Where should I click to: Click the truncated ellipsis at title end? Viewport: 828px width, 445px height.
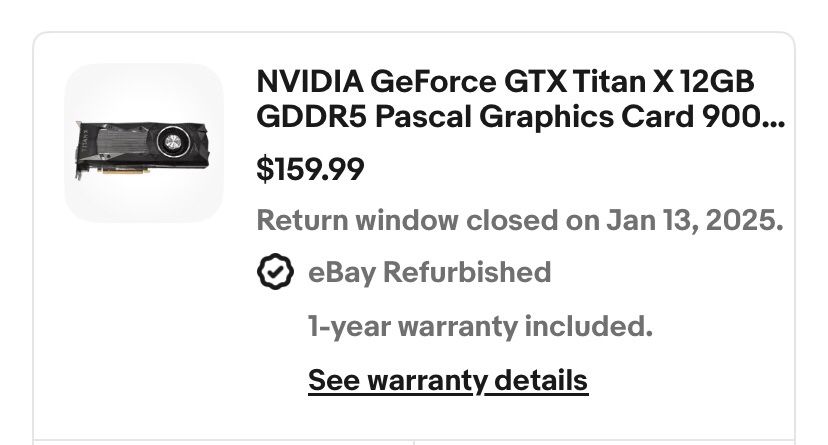(773, 119)
